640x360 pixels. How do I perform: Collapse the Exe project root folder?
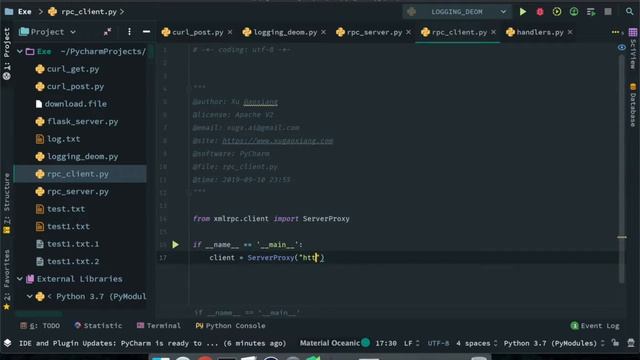[x=20, y=51]
